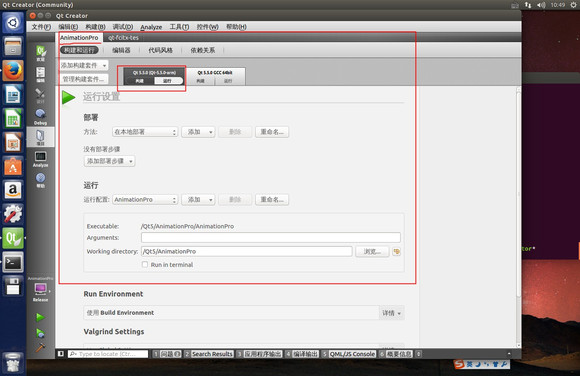The height and width of the screenshot is (376, 580).
Task: Open the Amazon launcher icon
Action: coord(13,190)
